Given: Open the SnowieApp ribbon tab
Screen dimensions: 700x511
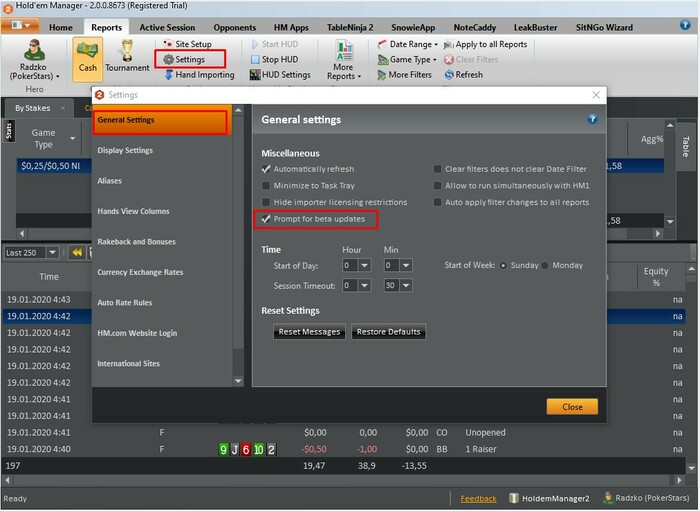Looking at the screenshot, I should point(412,27).
